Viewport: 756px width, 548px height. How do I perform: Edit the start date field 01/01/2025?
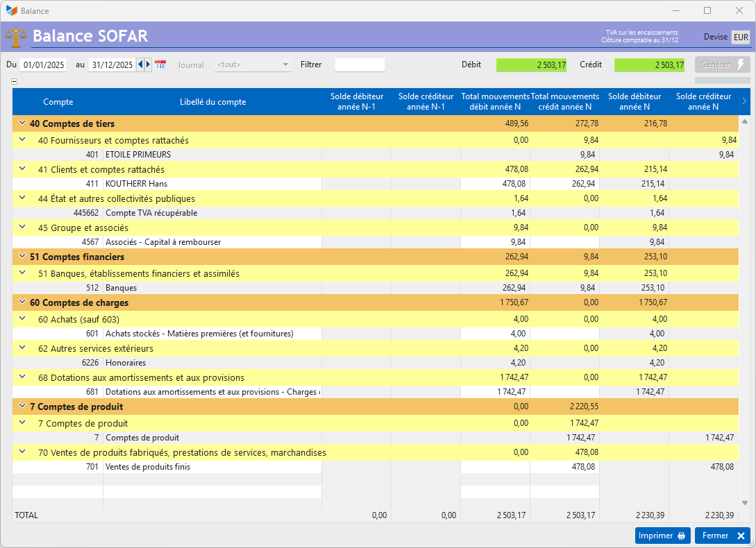tap(43, 65)
